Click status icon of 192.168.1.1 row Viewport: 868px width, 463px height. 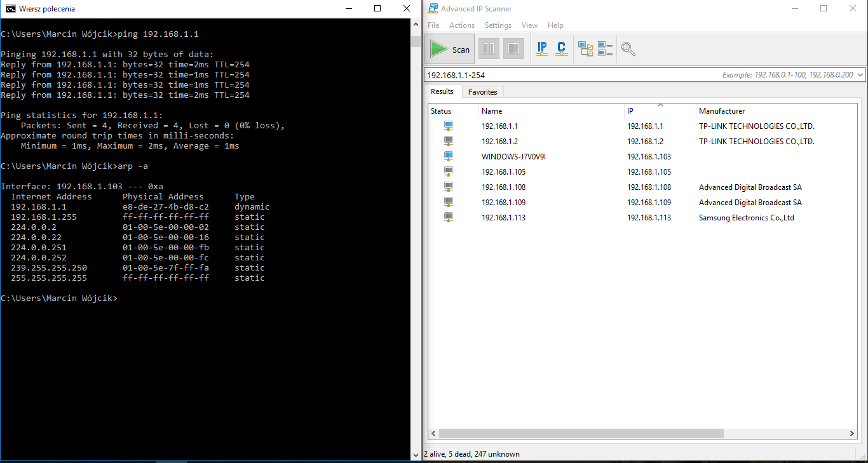pyautogui.click(x=449, y=126)
